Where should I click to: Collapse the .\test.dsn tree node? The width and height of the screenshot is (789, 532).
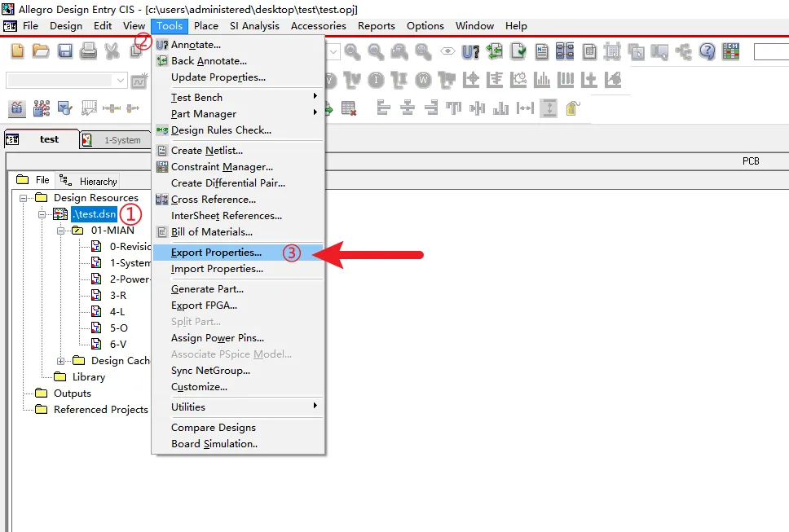click(42, 215)
